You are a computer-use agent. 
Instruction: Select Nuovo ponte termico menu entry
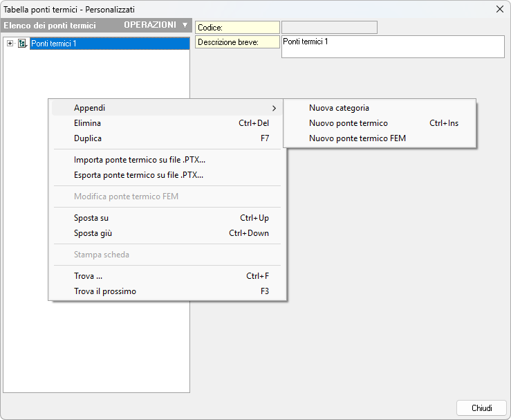click(x=349, y=123)
